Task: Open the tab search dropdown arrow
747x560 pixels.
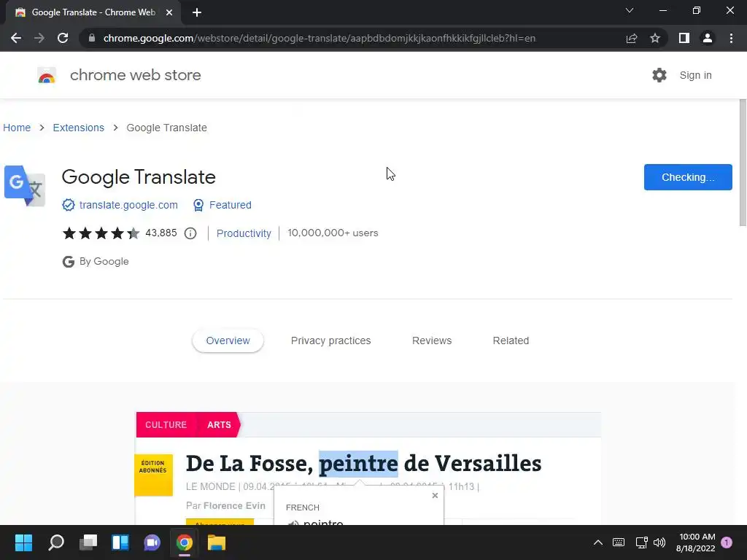Action: [x=630, y=10]
